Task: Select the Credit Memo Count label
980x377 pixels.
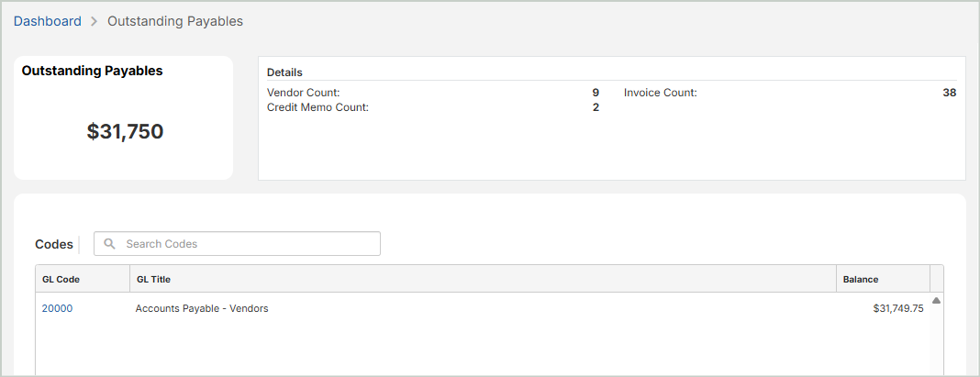Action: tap(317, 107)
